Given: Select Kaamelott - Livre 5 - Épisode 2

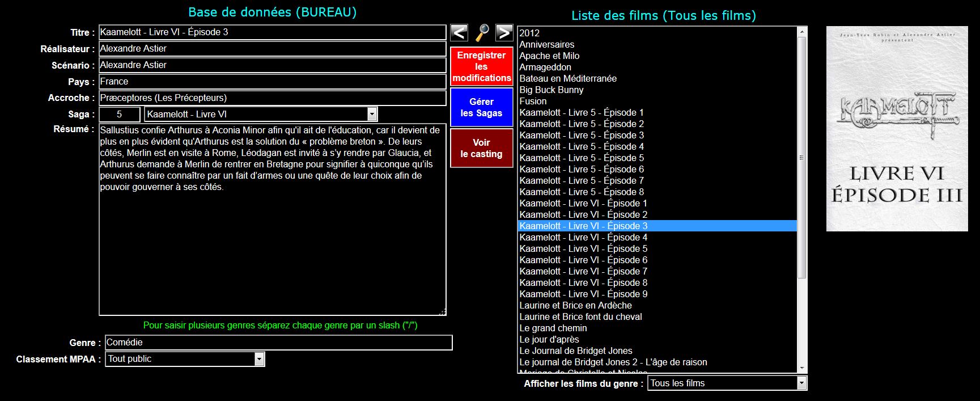Looking at the screenshot, I should 657,124.
